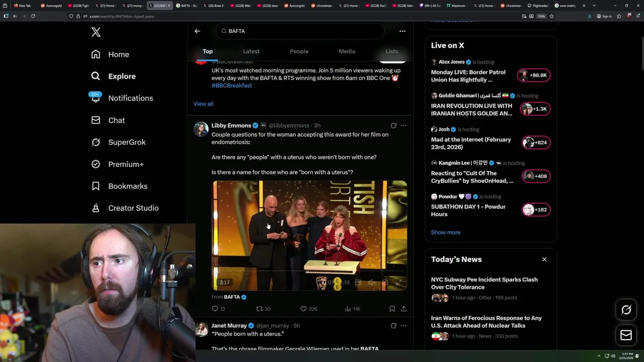
Task: Join Alex Jones live with +88.8K listeners
Action: [534, 75]
